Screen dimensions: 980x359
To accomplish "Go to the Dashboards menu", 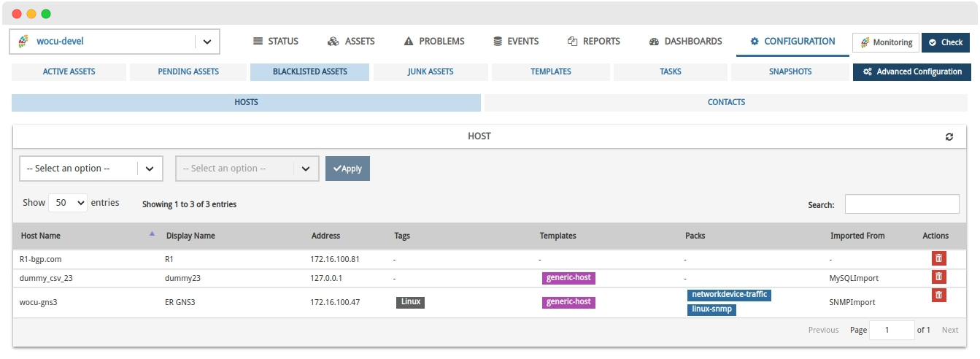I will (685, 42).
